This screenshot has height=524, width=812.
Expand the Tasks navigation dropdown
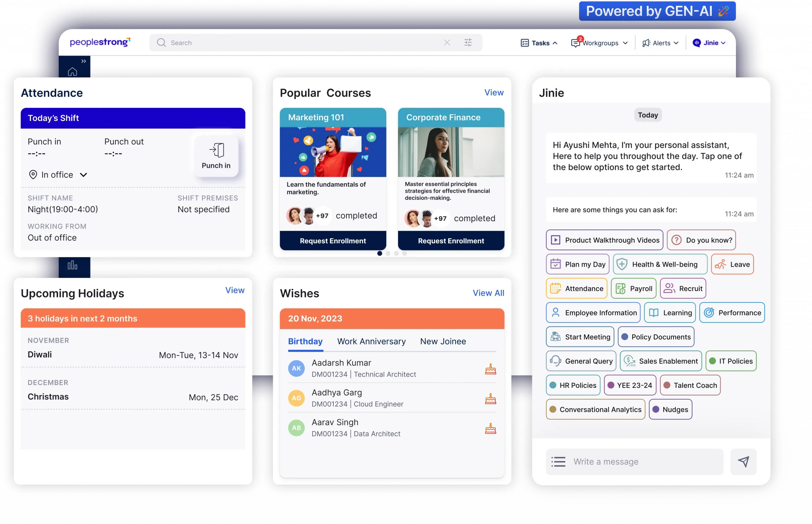coord(539,42)
